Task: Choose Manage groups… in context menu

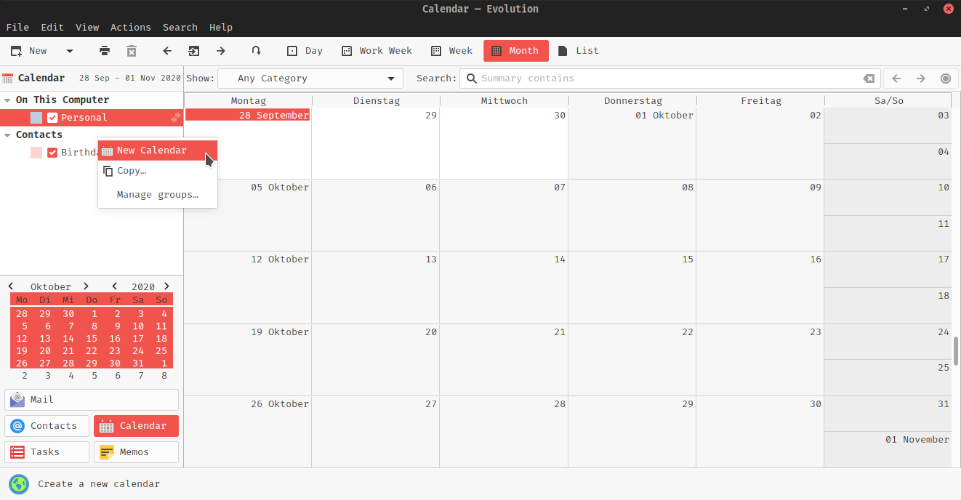Action: pos(158,195)
